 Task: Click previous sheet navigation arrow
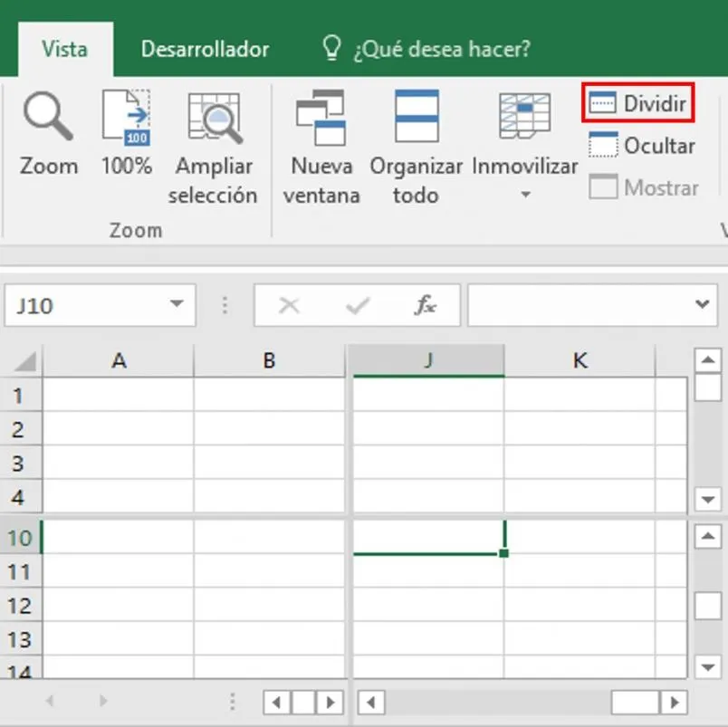click(50, 701)
